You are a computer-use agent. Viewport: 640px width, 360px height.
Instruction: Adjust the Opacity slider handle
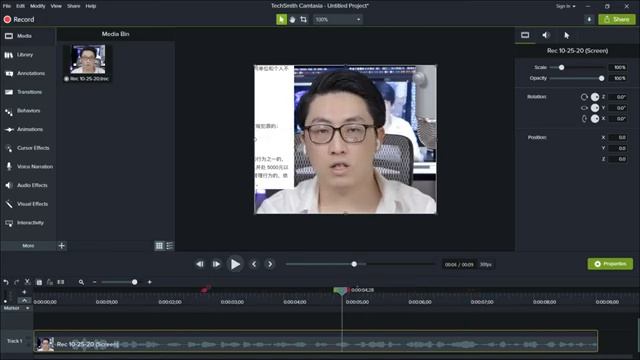coord(601,78)
